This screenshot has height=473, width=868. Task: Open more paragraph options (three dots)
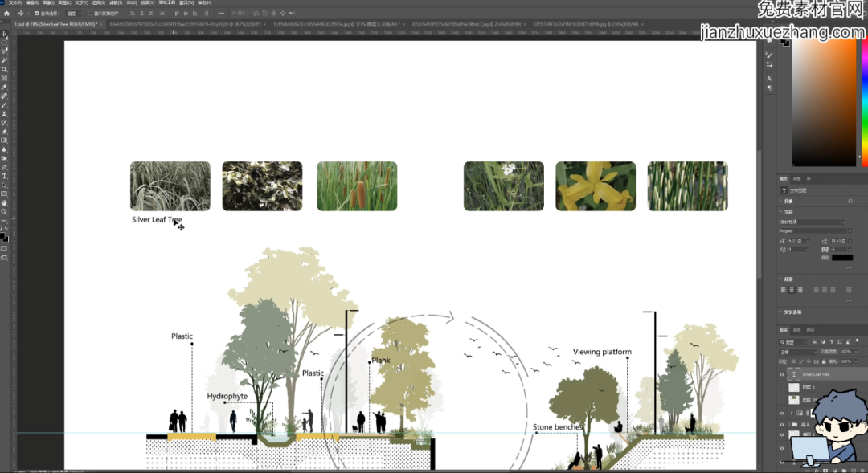849,301
